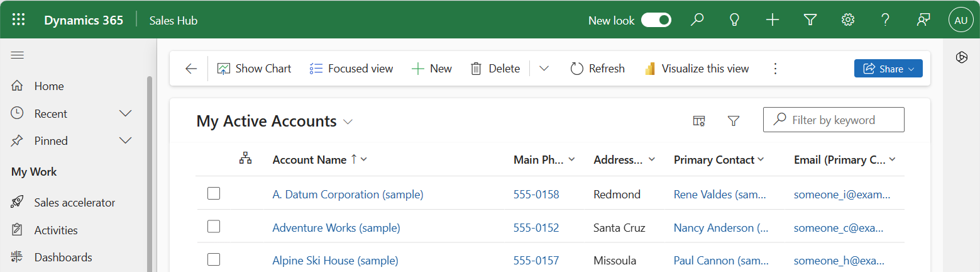
Task: Expand the My Active Accounts view selector
Action: coord(348,122)
